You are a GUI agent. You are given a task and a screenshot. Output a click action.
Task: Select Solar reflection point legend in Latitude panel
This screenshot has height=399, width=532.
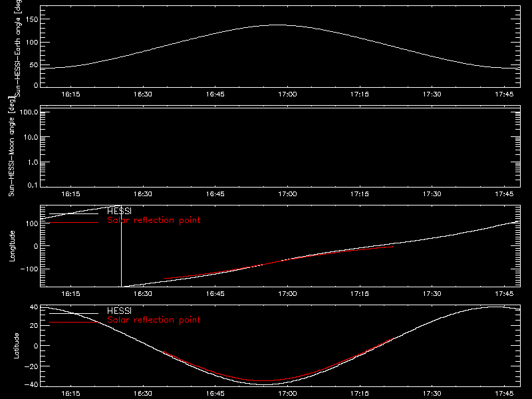click(154, 320)
